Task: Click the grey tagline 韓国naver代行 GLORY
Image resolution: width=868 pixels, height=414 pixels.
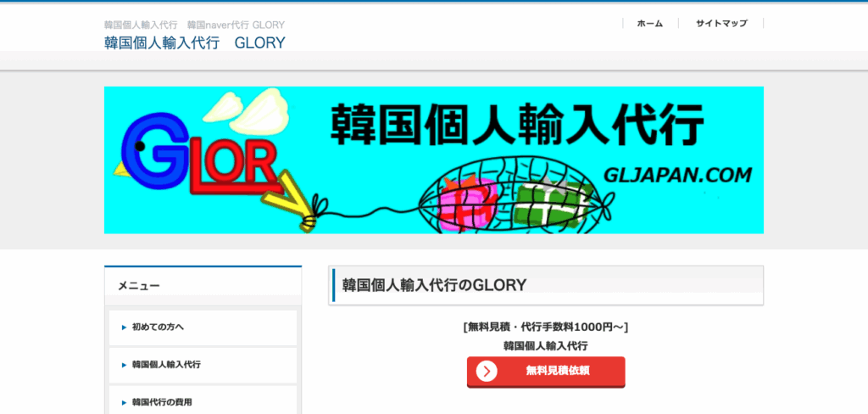Action: pos(236,25)
